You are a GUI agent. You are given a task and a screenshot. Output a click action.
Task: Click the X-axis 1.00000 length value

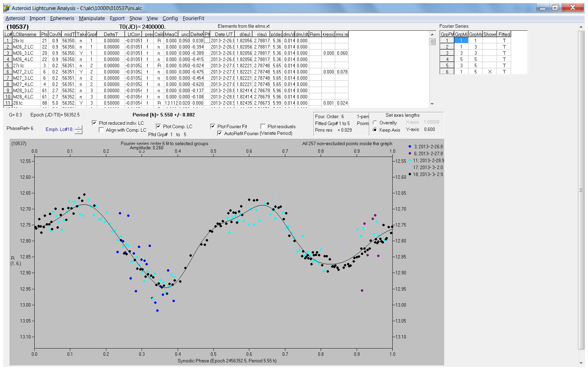pyautogui.click(x=431, y=122)
